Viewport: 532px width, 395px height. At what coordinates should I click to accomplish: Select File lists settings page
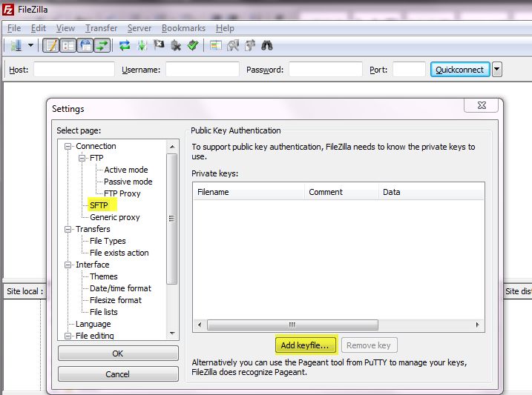pyautogui.click(x=103, y=312)
